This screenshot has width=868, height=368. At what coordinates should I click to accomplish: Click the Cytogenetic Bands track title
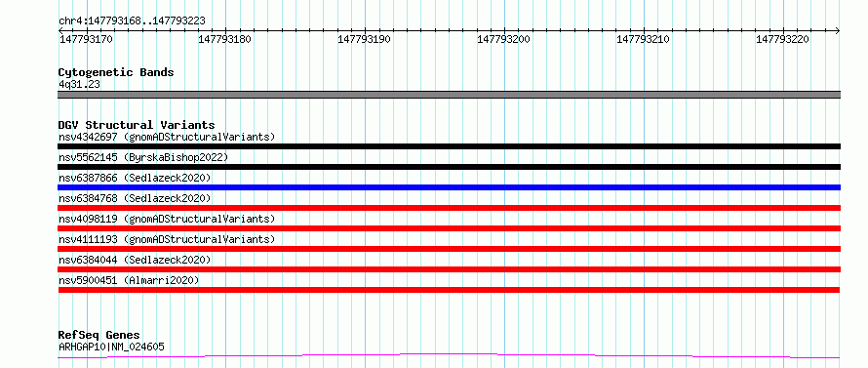coord(116,72)
